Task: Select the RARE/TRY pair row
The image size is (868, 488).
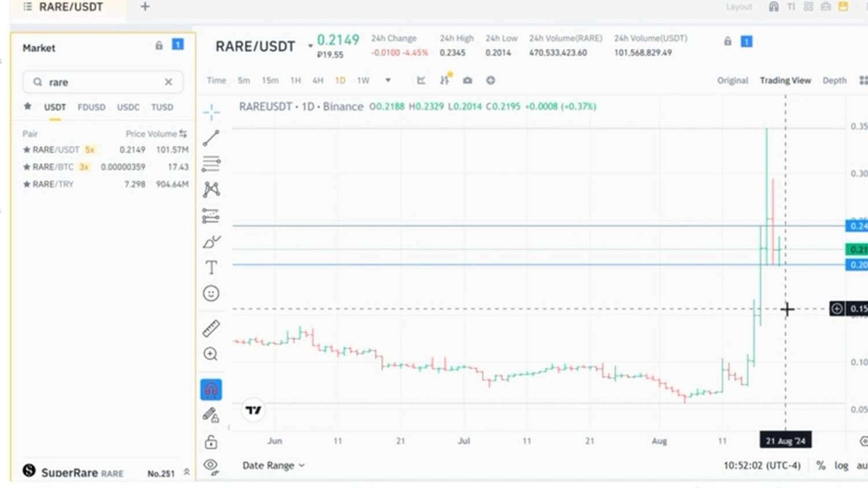Action: (105, 184)
